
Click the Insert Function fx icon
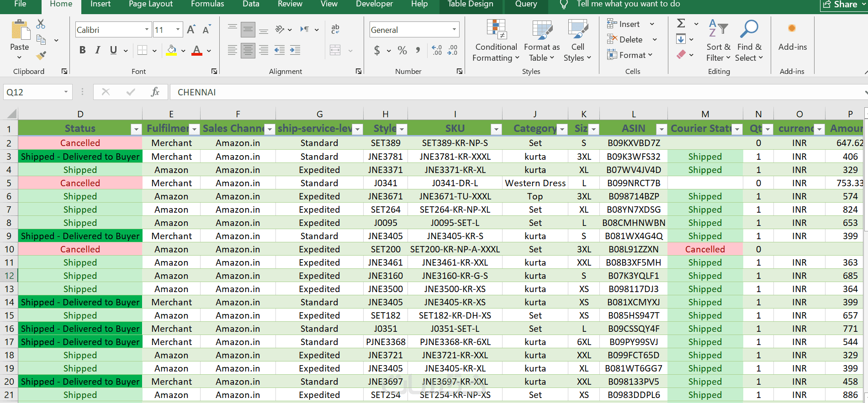[155, 92]
